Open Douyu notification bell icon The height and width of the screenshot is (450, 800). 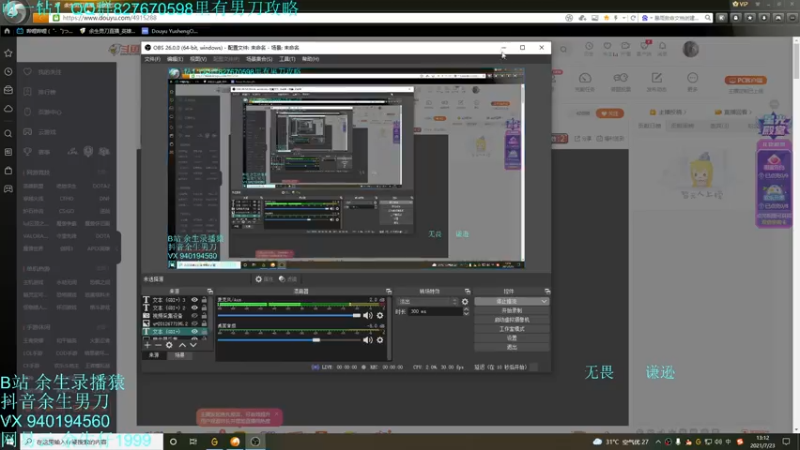point(662,48)
